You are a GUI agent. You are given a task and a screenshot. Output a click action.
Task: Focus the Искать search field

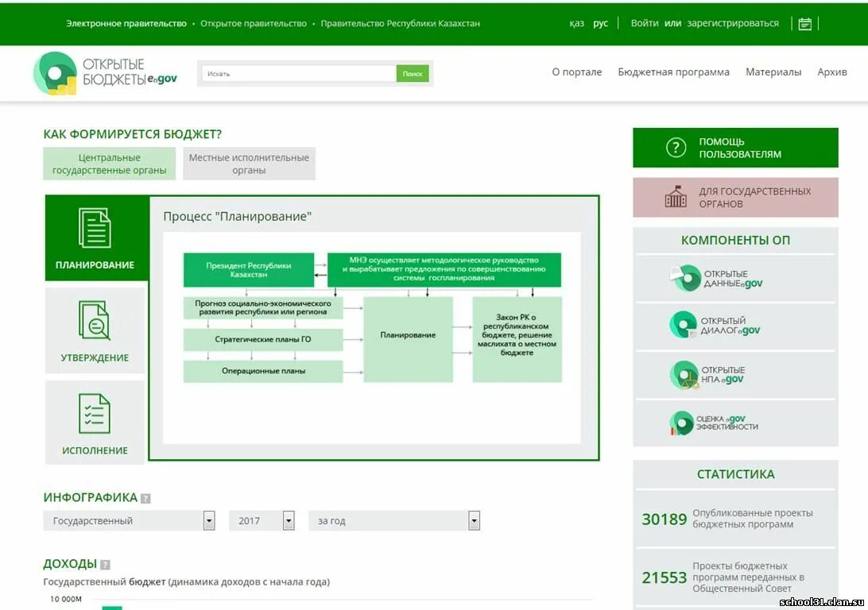[299, 74]
